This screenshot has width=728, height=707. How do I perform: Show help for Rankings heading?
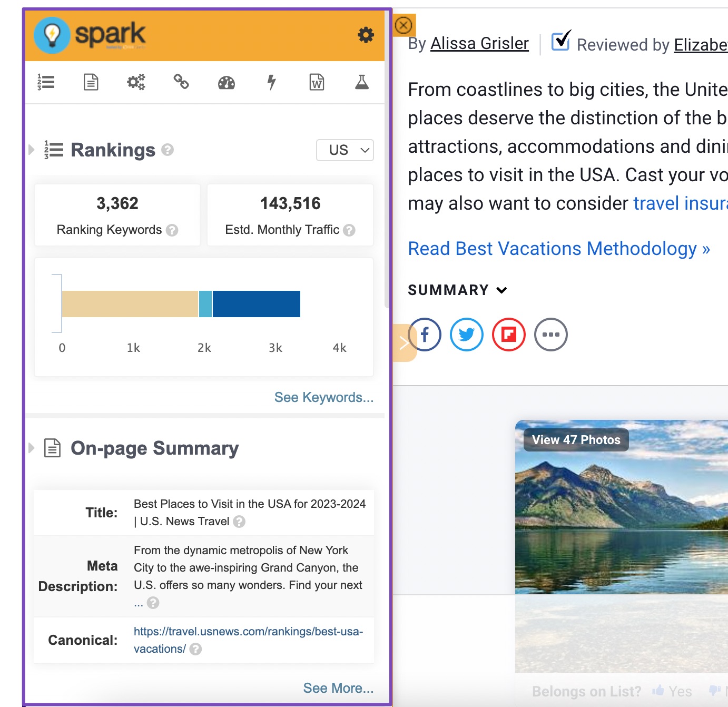pyautogui.click(x=168, y=150)
